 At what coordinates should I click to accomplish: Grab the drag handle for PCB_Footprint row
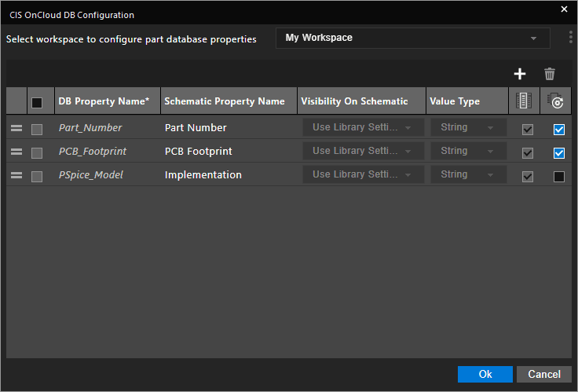click(x=16, y=152)
